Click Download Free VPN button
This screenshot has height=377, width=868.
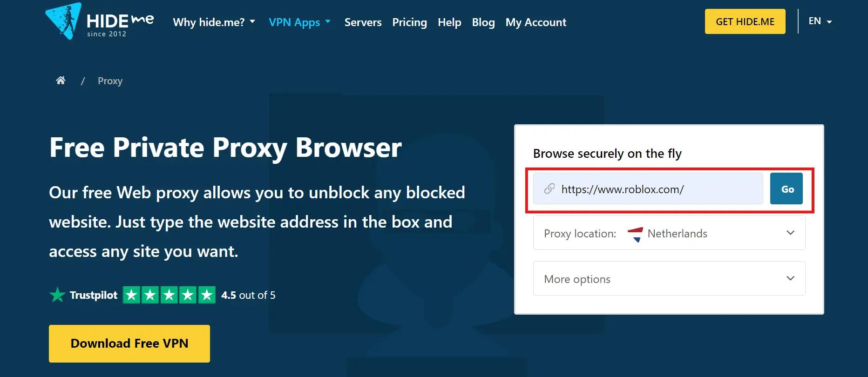point(129,343)
